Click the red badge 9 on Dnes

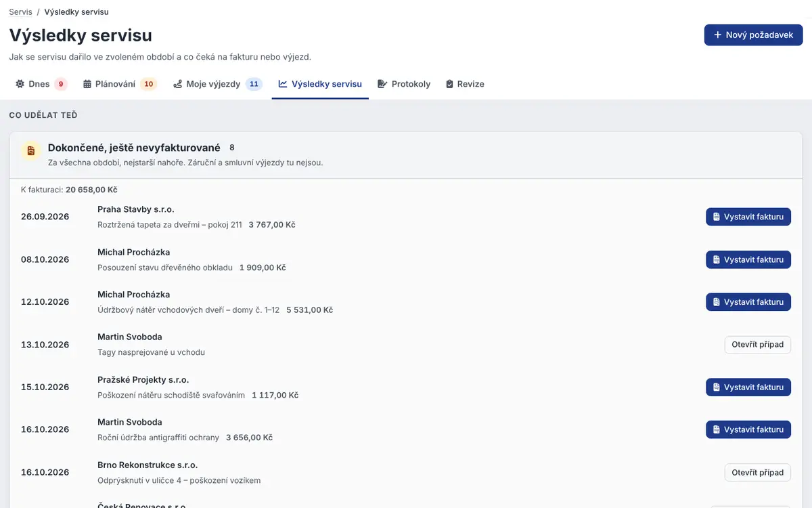click(61, 84)
